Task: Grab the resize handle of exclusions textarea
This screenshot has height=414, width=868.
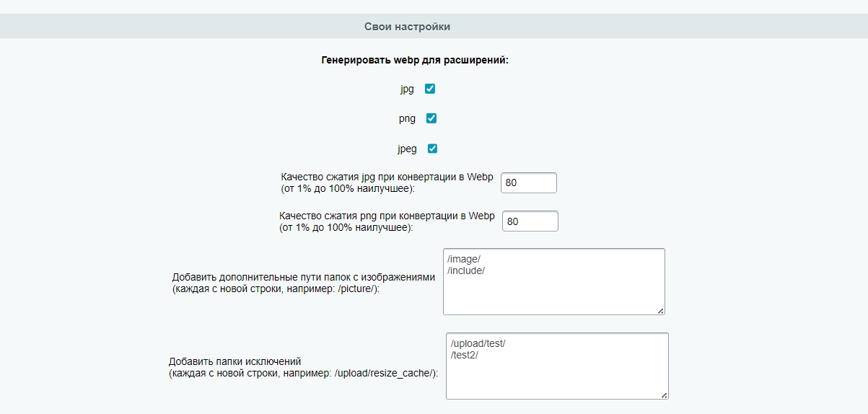Action: tap(664, 394)
